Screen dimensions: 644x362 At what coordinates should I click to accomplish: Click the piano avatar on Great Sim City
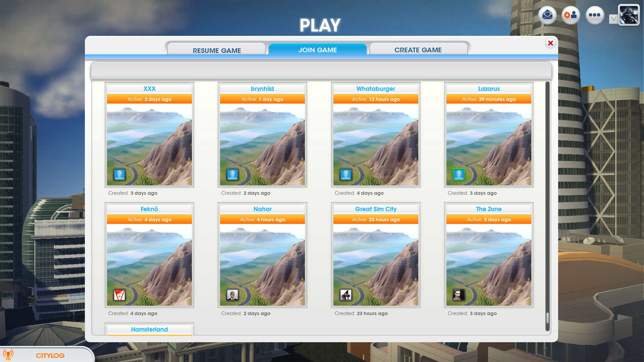pyautogui.click(x=346, y=295)
